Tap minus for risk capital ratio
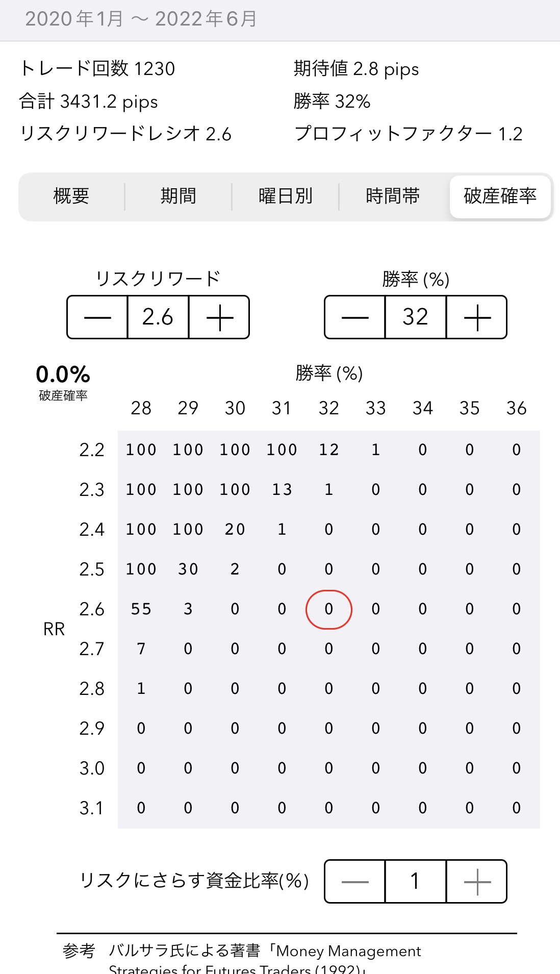This screenshot has height=974, width=560. pos(354,882)
